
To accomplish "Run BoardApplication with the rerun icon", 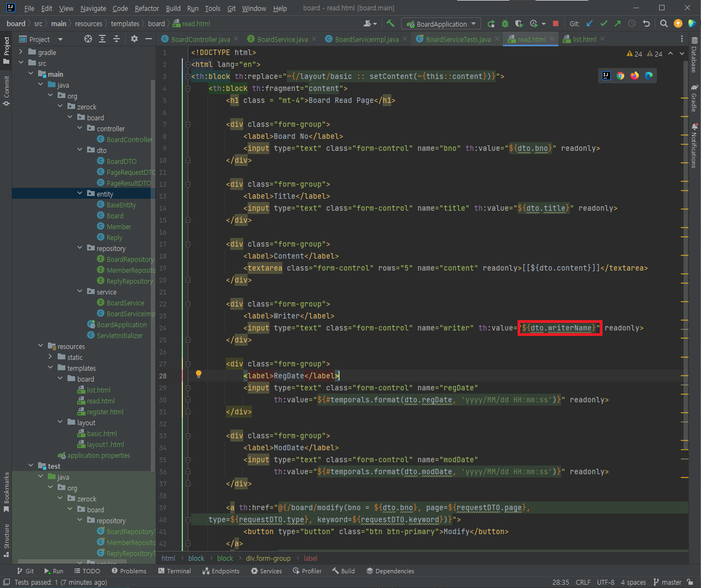I will [491, 23].
